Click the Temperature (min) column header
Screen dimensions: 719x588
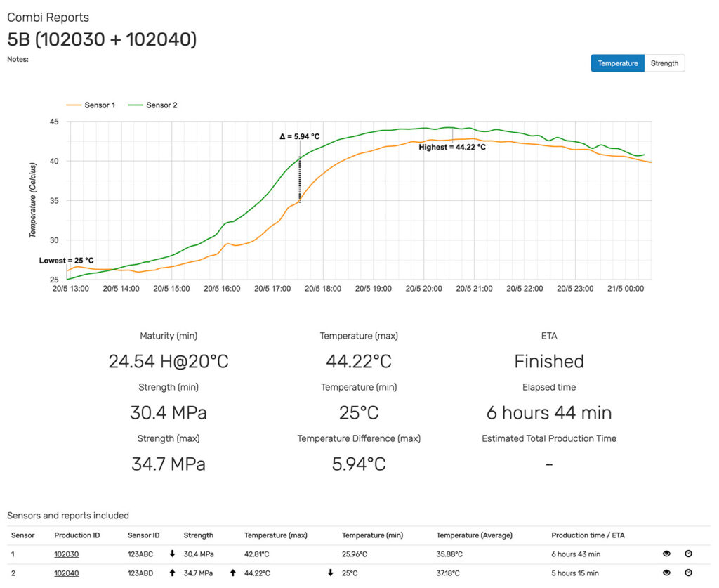[372, 535]
